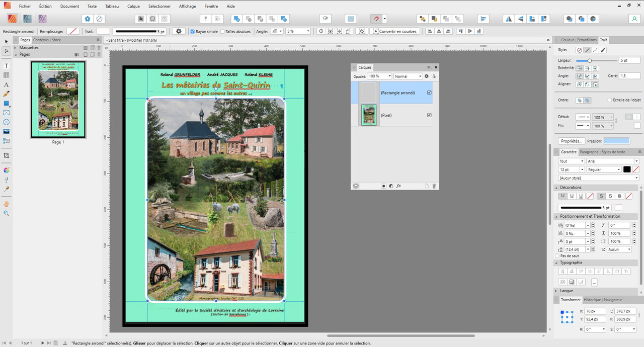Select the Artistic Text tool

point(7,84)
